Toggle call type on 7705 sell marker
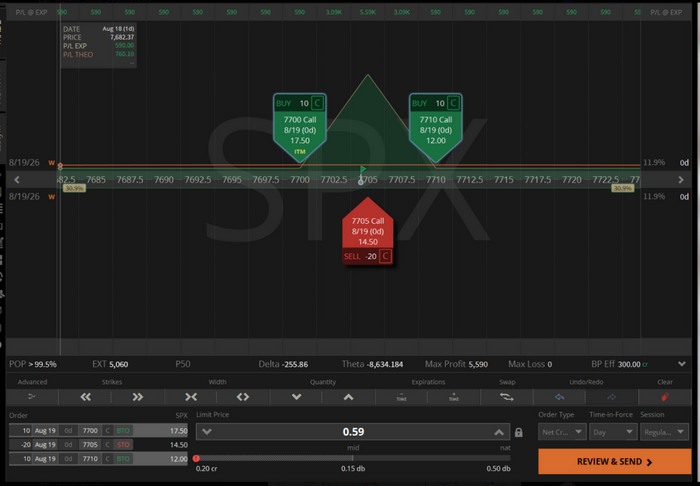Viewport: 700px width, 486px height. [x=385, y=256]
